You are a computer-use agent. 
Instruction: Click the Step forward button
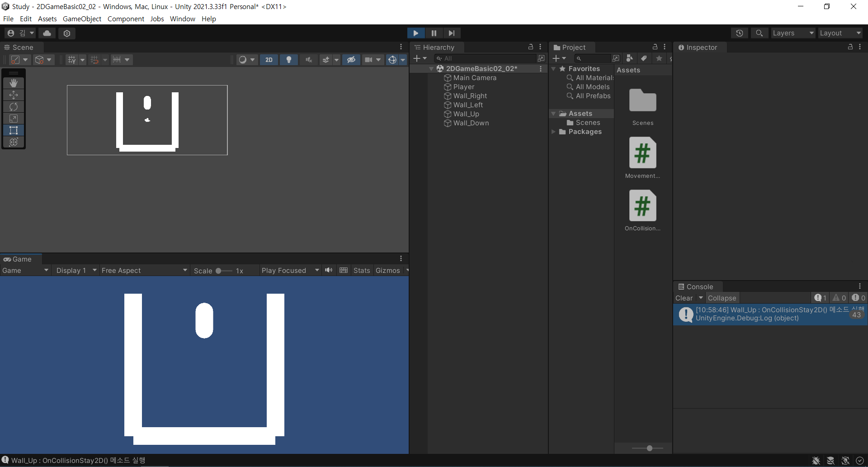(x=451, y=33)
